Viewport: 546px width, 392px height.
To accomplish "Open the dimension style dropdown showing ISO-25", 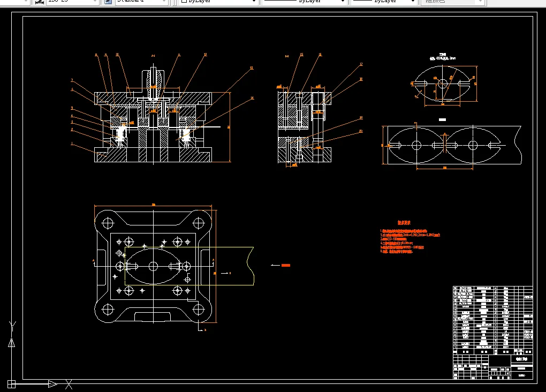I will tap(72, 2).
